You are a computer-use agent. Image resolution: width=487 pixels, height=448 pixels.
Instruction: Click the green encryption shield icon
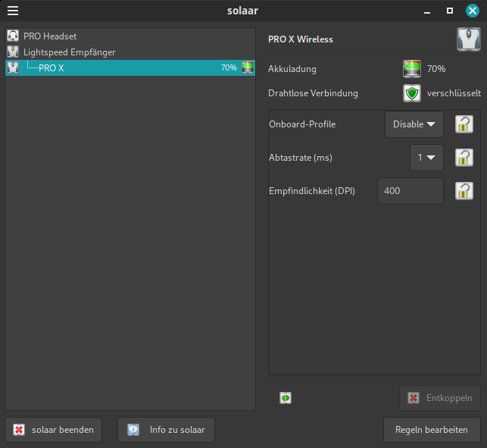click(411, 93)
